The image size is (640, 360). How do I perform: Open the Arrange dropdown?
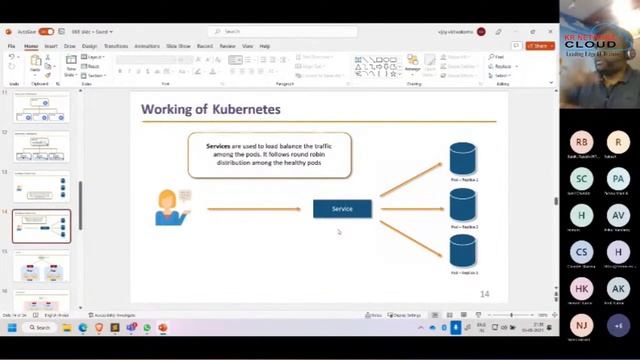point(413,65)
